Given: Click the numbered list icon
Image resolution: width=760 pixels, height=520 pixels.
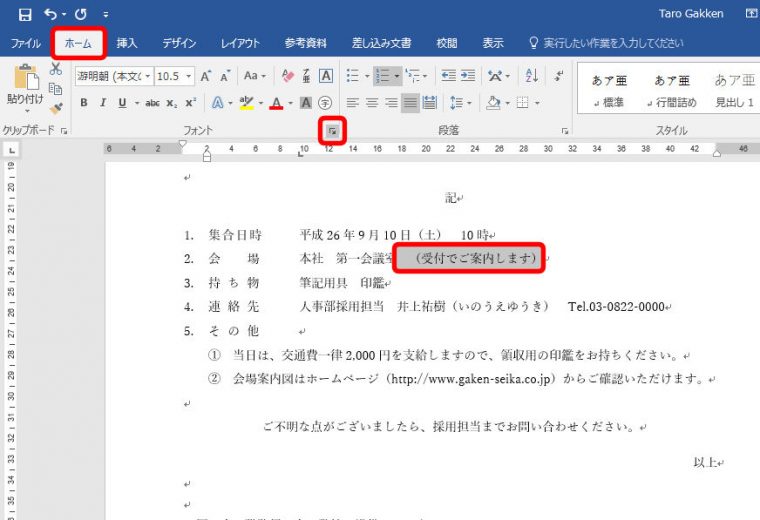Looking at the screenshot, I should tap(383, 76).
